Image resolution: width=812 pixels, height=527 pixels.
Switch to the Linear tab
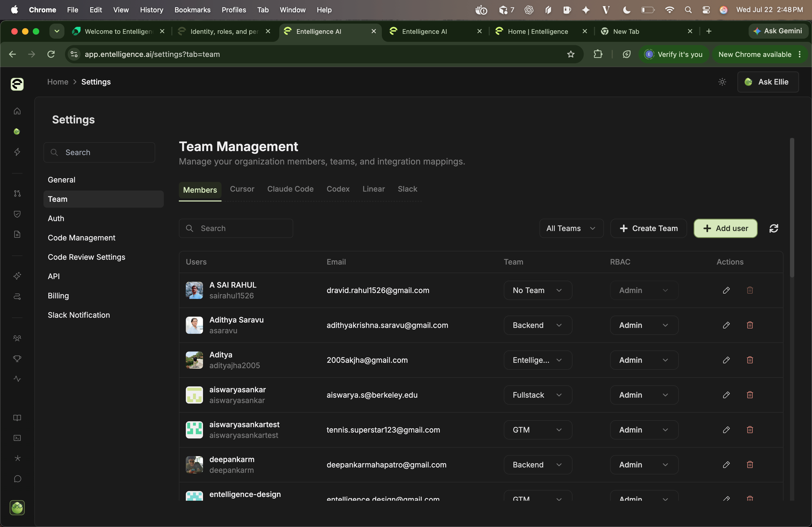coord(373,189)
